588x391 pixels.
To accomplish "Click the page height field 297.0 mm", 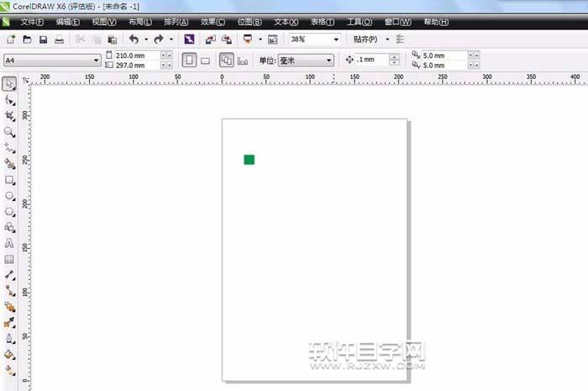I will 137,66.
